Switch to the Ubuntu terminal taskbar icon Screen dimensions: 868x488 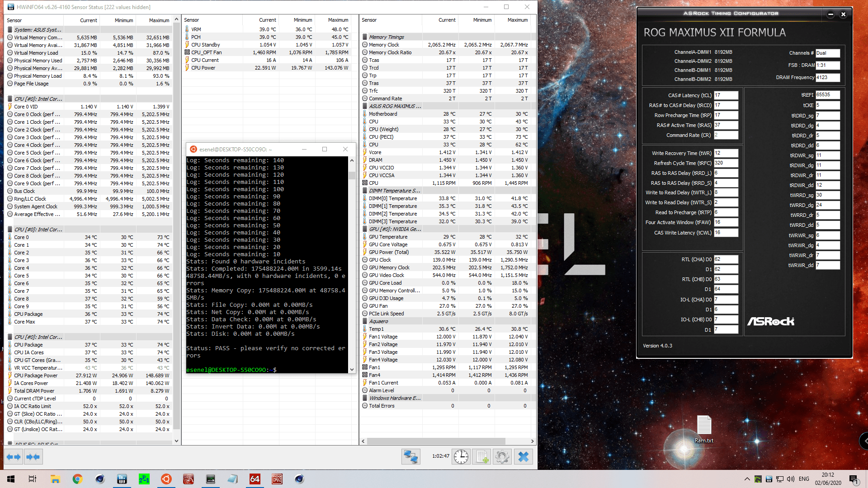pyautogui.click(x=166, y=479)
